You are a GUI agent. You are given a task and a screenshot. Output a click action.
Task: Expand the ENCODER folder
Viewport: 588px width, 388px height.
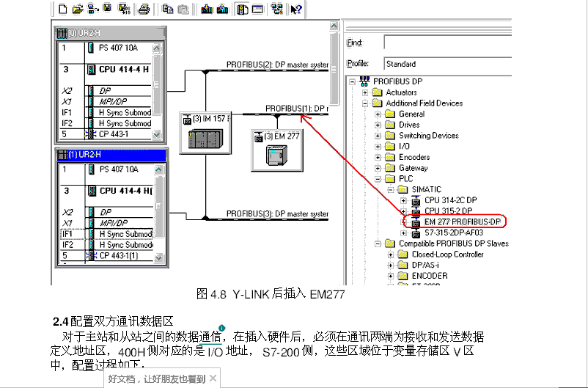[390, 277]
